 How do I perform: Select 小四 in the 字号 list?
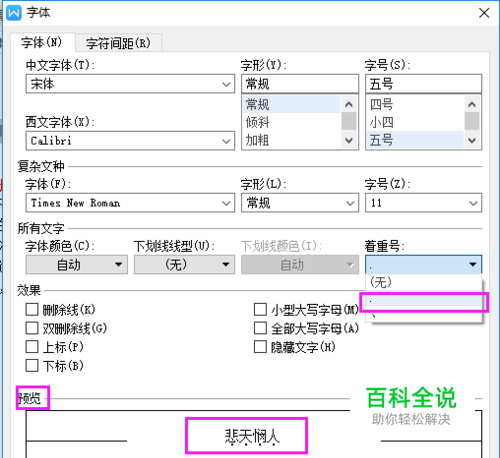(415, 122)
